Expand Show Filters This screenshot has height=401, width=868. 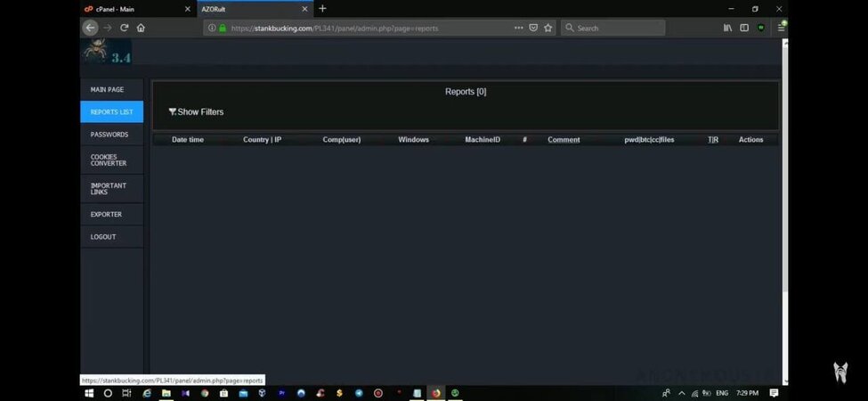(197, 112)
